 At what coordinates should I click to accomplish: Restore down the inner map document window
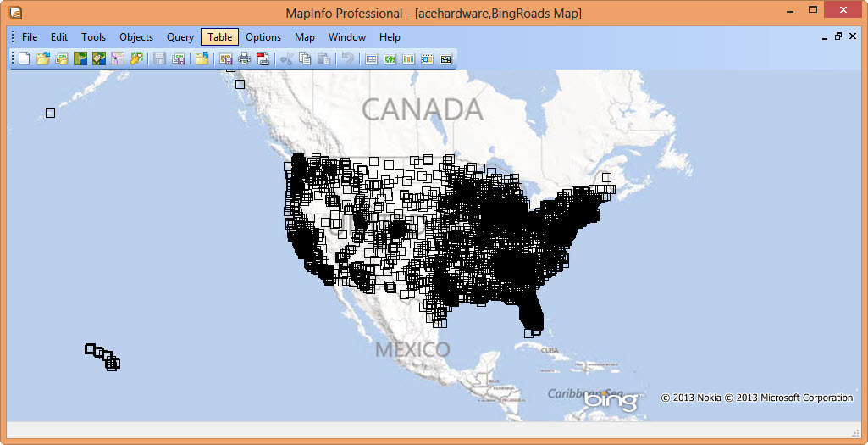point(838,36)
